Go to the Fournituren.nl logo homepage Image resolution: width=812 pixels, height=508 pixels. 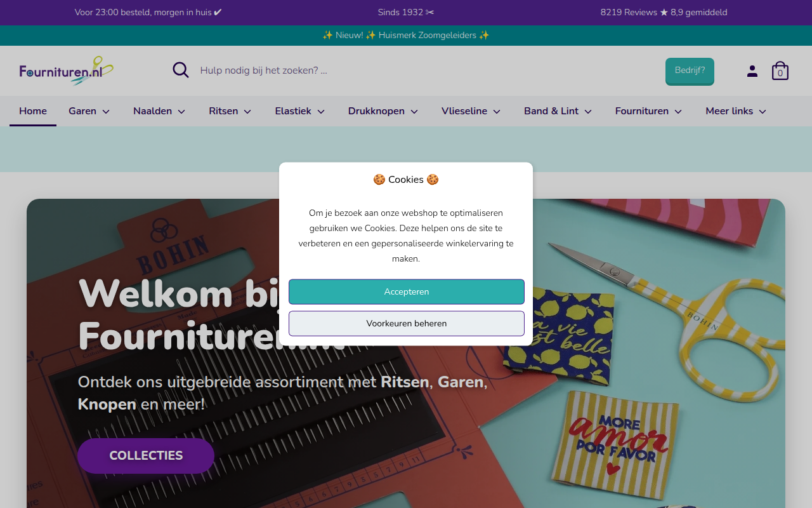67,70
